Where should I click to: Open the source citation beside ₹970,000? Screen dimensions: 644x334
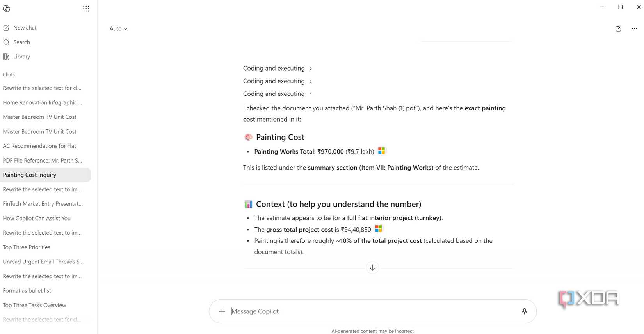click(x=381, y=151)
